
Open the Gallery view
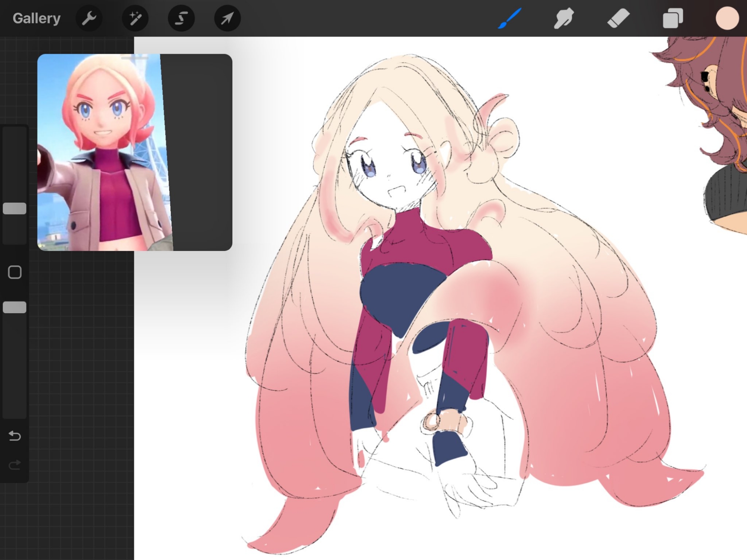pos(36,18)
